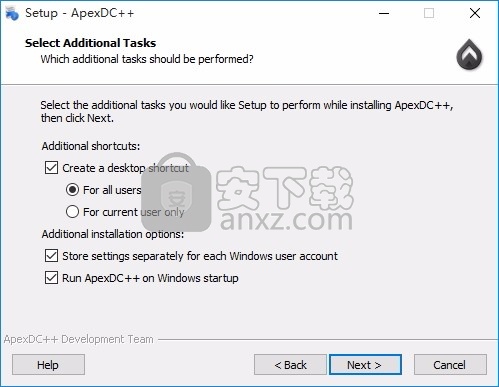
Task: Click the Select Additional Tasks heading
Action: 90,43
